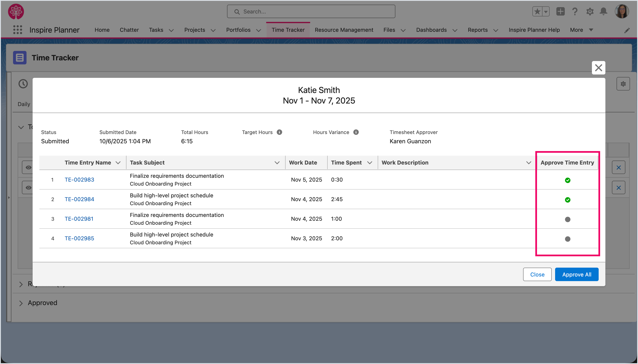Open Time Entry Name column dropdown
Image resolution: width=638 pixels, height=364 pixels.
pyautogui.click(x=118, y=162)
